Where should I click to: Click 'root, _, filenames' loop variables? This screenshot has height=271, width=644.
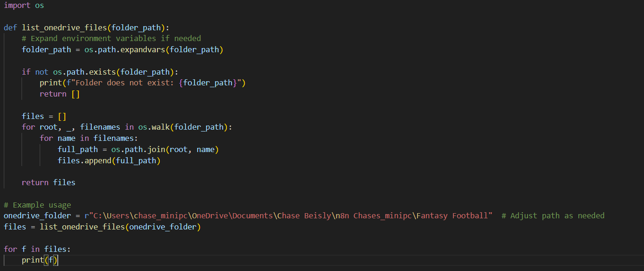80,127
